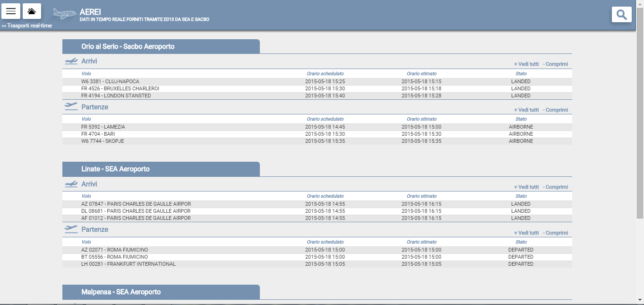Go back via Trasporti real-time link
This screenshot has height=305, width=644.
[26, 26]
